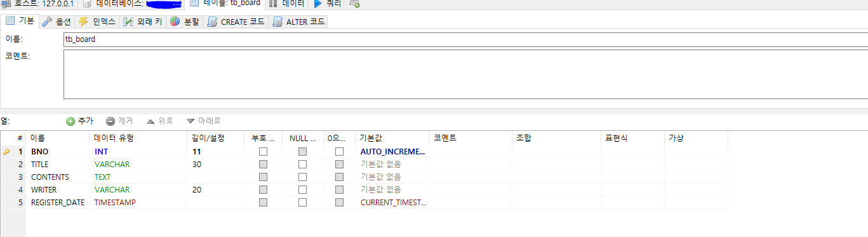Select the REGISTER_DATE column name cell
This screenshot has height=237, width=868.
click(x=57, y=202)
